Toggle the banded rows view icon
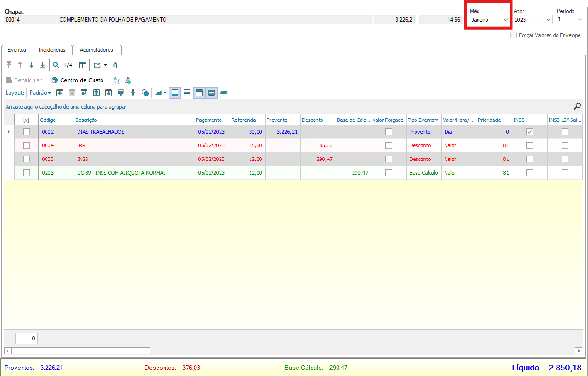Screen dimensions: 588x376 (x=212, y=93)
